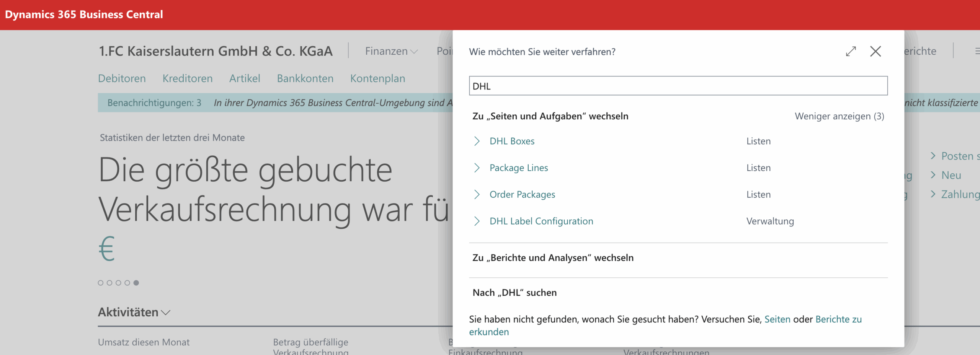980x355 pixels.
Task: Click the Umsatz diesen Monat cue label
Action: pos(144,342)
